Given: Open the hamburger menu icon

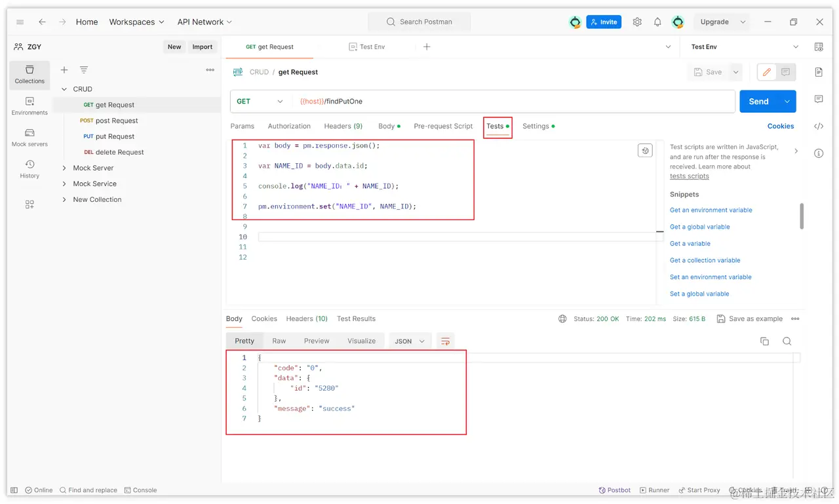Looking at the screenshot, I should [20, 22].
